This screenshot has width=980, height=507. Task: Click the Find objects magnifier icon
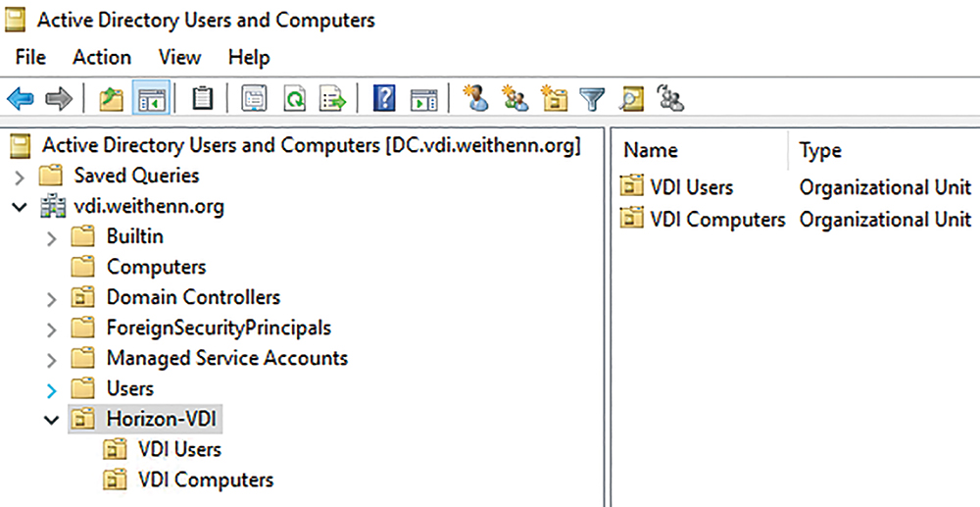[x=631, y=99]
